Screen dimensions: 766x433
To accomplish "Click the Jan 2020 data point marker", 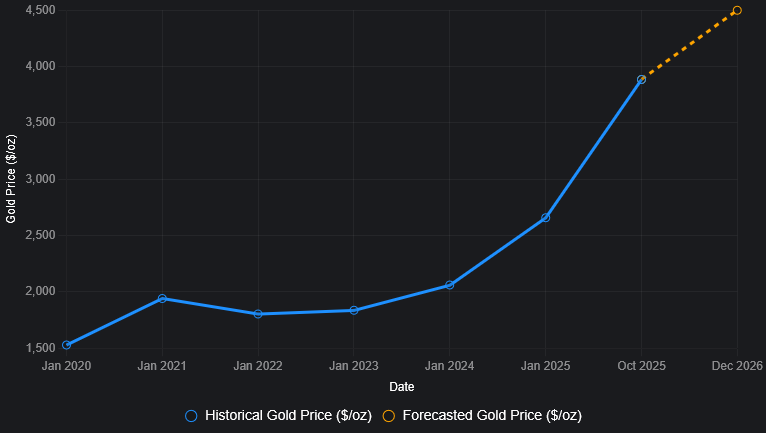I will (x=66, y=345).
